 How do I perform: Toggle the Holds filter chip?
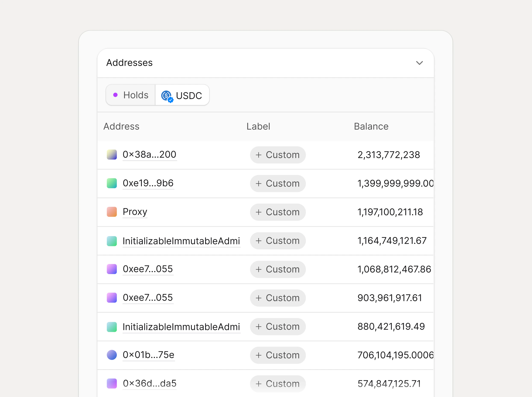pyautogui.click(x=130, y=95)
